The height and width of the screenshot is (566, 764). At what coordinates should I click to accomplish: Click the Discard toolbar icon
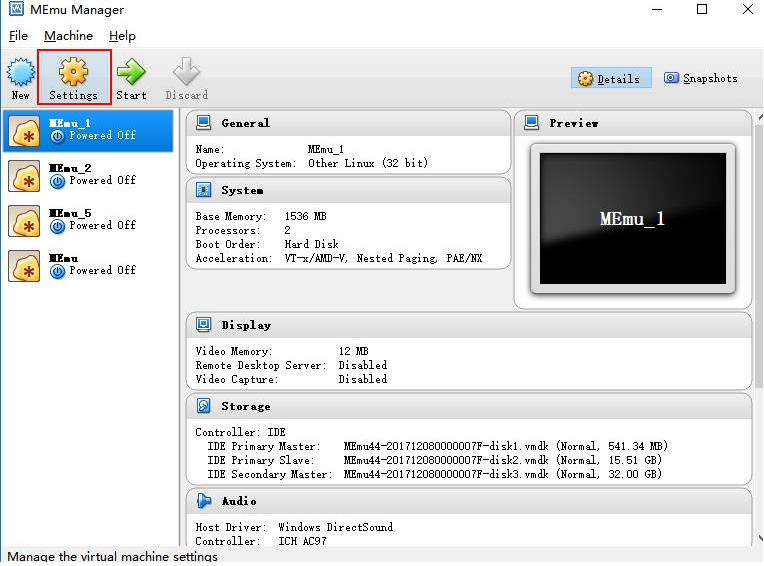click(x=186, y=73)
